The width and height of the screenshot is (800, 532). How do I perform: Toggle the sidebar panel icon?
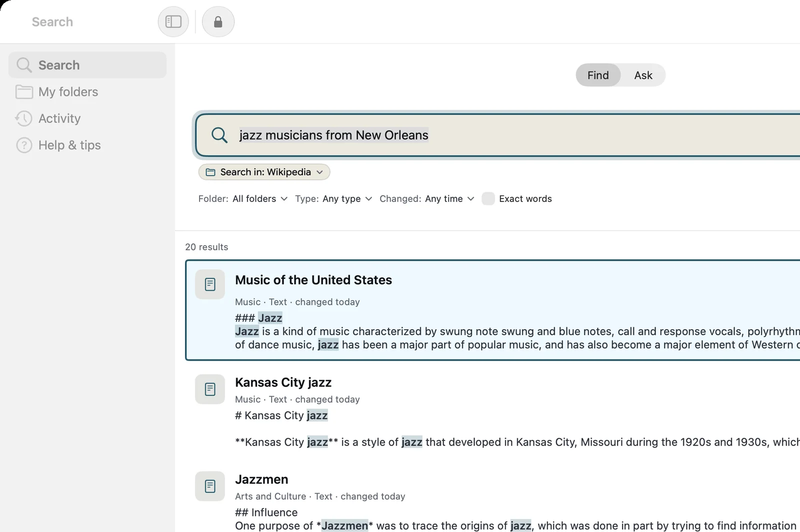pos(173,21)
